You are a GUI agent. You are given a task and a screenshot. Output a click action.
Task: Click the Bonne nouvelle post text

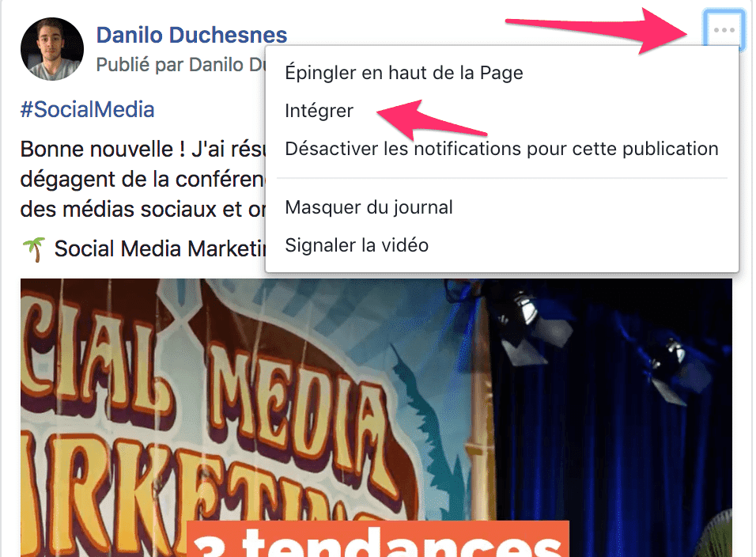click(142, 149)
